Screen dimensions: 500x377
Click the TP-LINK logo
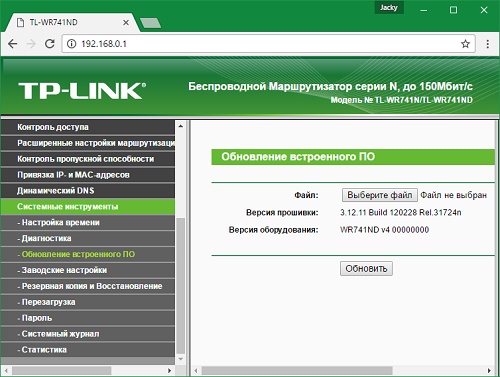point(82,91)
